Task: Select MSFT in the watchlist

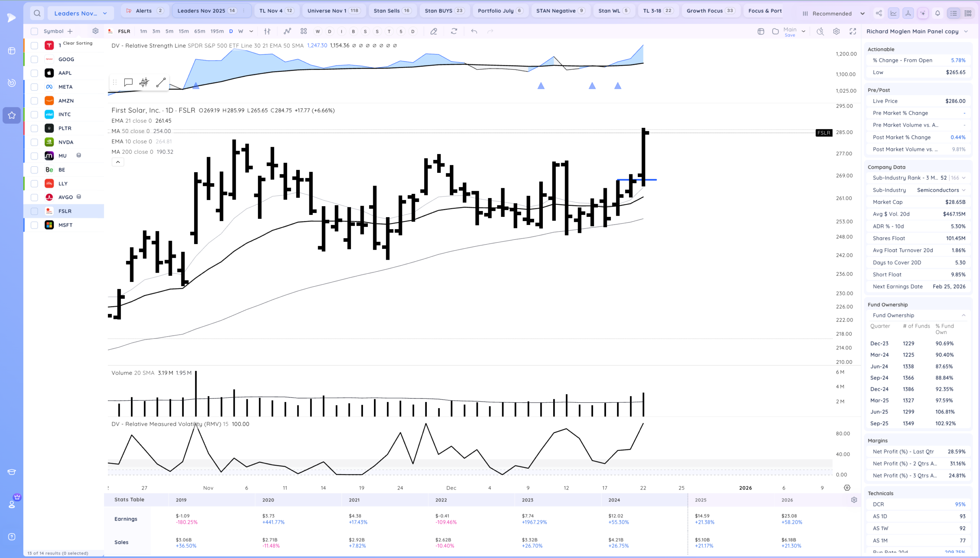Action: tap(65, 225)
